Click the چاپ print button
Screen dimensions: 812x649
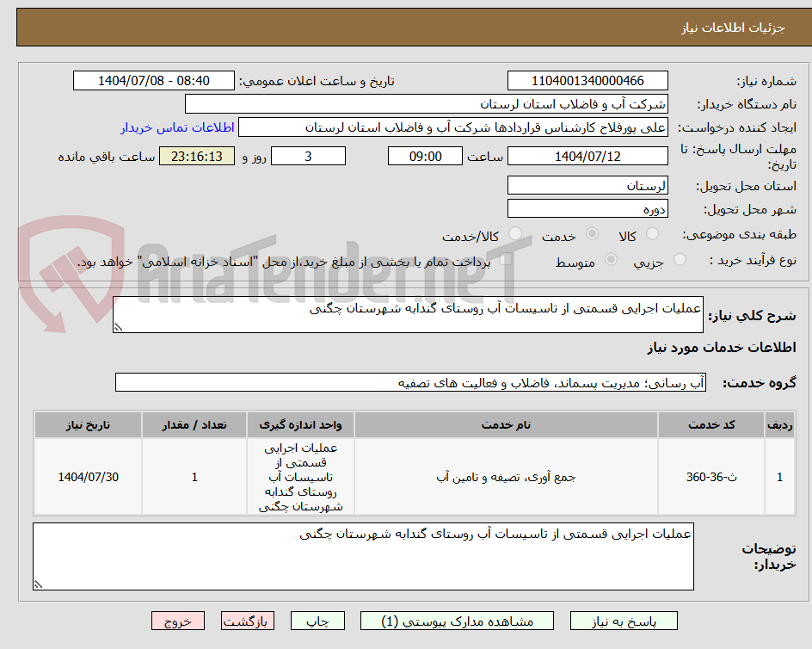tap(317, 621)
